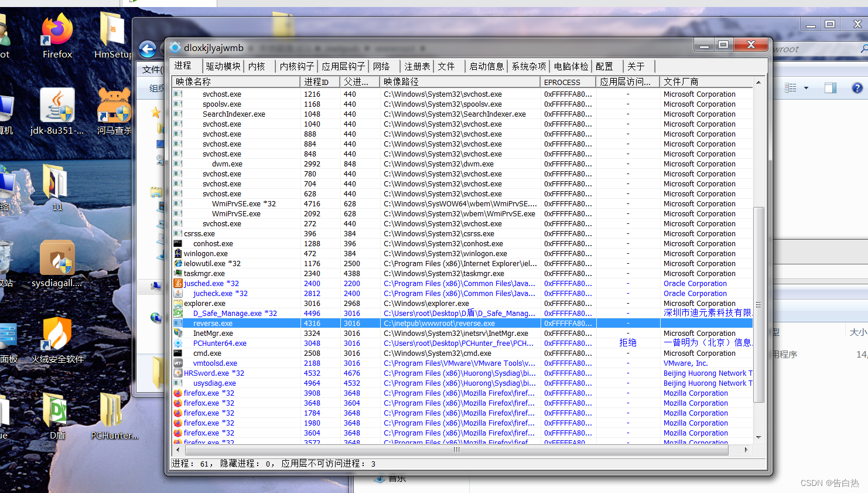868x493 pixels.
Task: Select the reverse.exe process row
Action: [462, 323]
